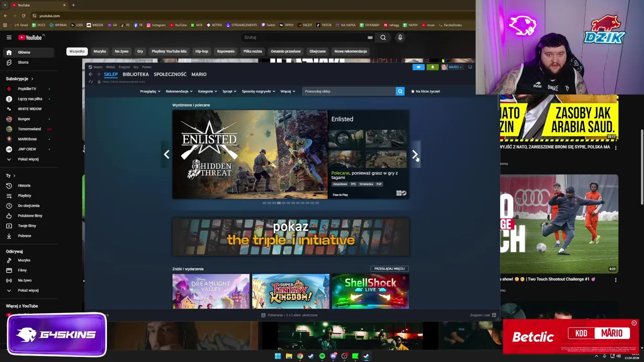644x362 pixels.
Task: Start YouTube voice search with microphone
Action: (400, 37)
